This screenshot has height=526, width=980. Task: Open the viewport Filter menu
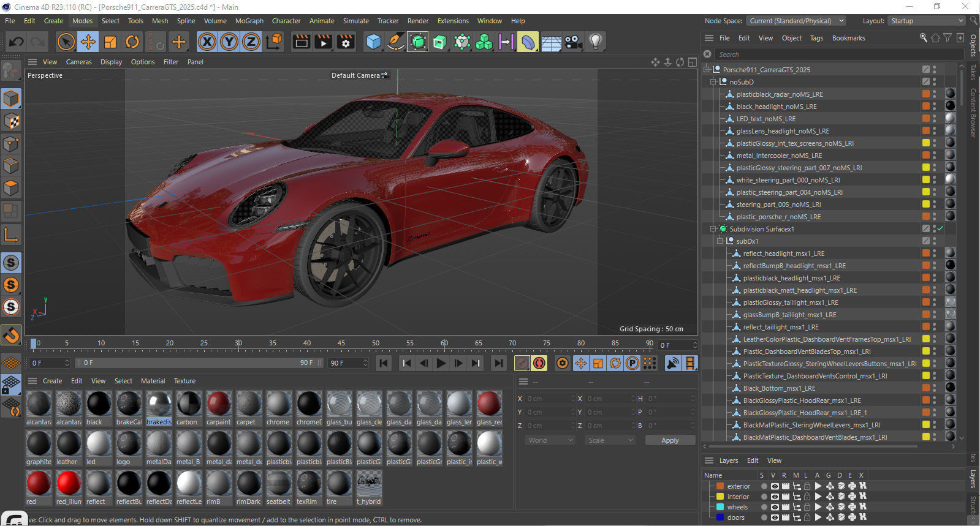point(171,62)
